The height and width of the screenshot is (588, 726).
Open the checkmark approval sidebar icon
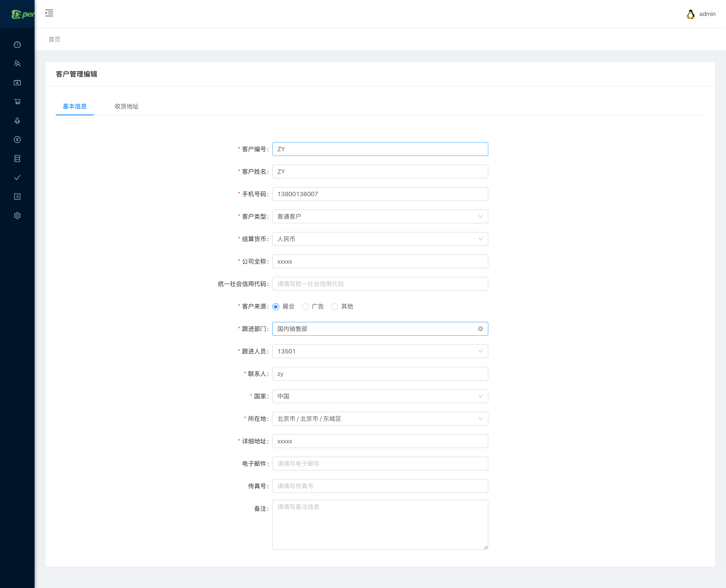pyautogui.click(x=17, y=178)
